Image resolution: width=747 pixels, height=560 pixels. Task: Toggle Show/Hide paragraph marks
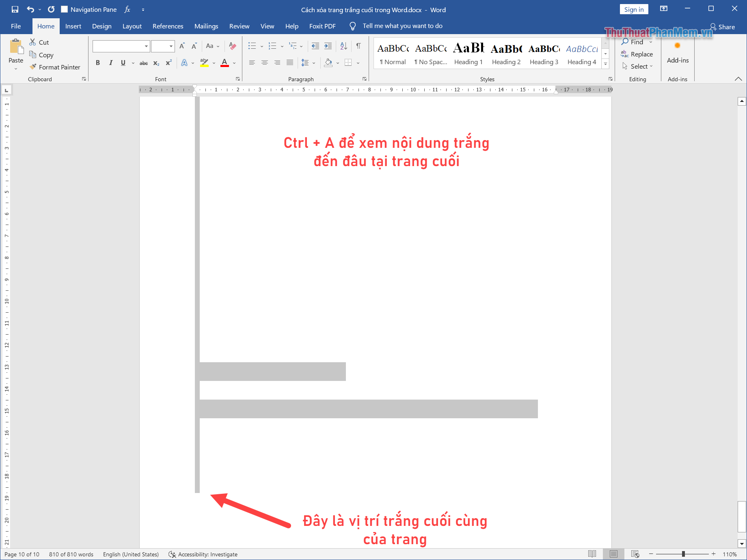358,46
